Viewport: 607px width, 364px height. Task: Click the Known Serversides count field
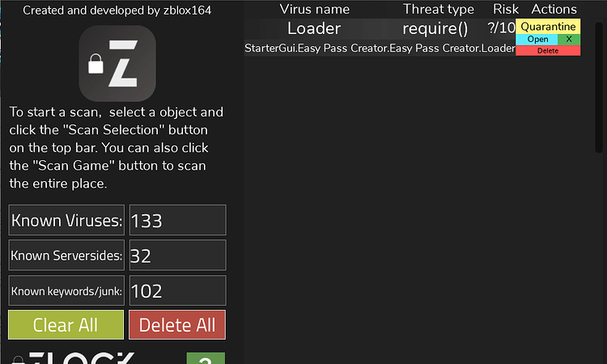pos(177,256)
